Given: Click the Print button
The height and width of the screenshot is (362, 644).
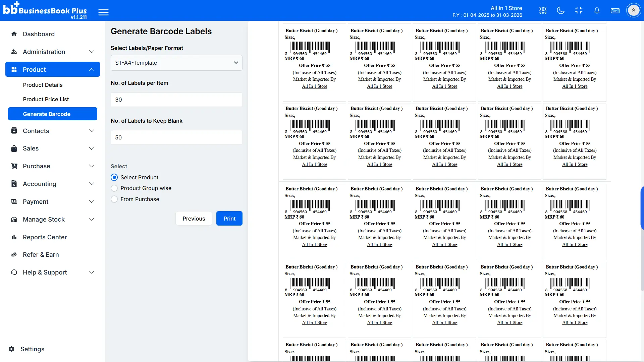Looking at the screenshot, I should point(229,218).
